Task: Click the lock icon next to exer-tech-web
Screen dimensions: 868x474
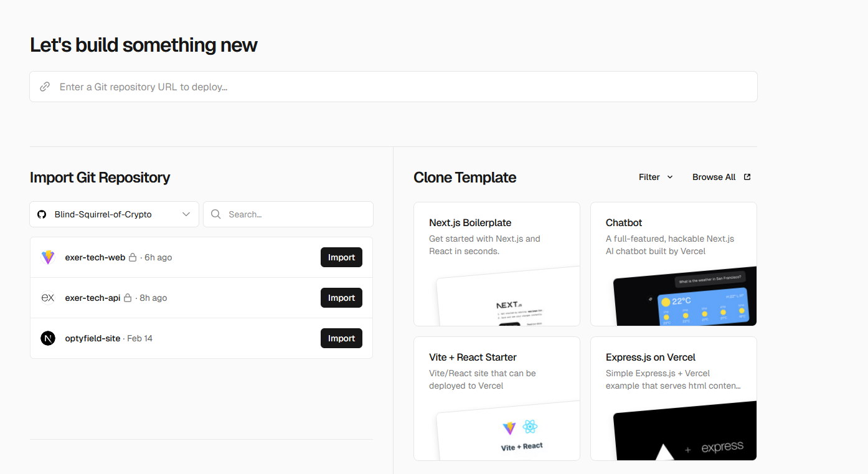Action: pyautogui.click(x=133, y=257)
